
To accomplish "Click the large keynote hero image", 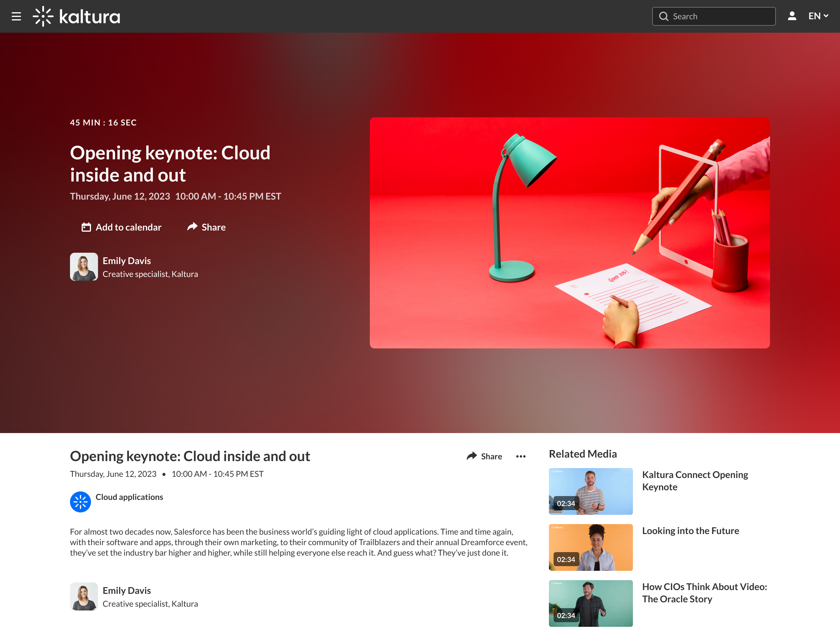I will click(570, 233).
